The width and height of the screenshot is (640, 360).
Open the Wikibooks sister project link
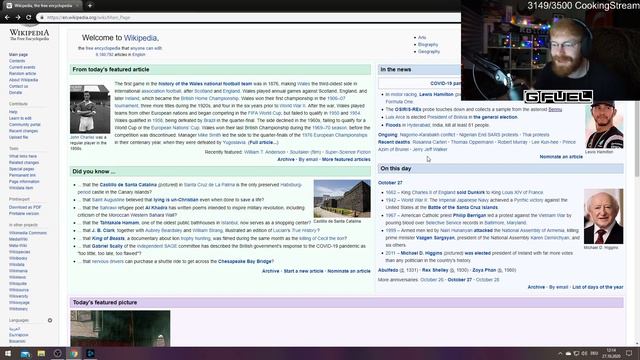pyautogui.click(x=18, y=258)
